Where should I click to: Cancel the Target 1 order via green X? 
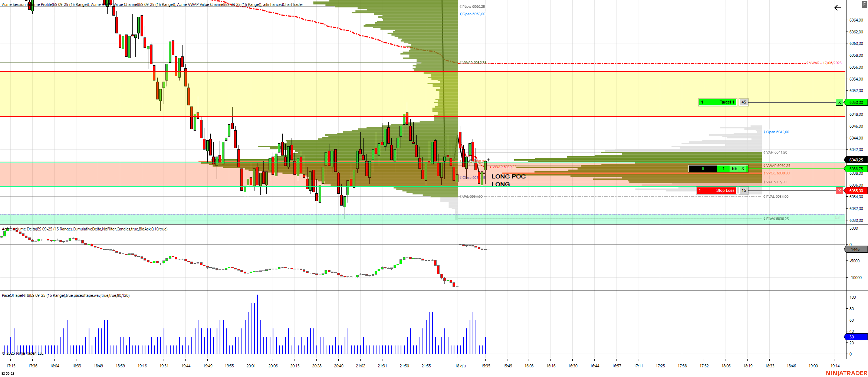[839, 102]
